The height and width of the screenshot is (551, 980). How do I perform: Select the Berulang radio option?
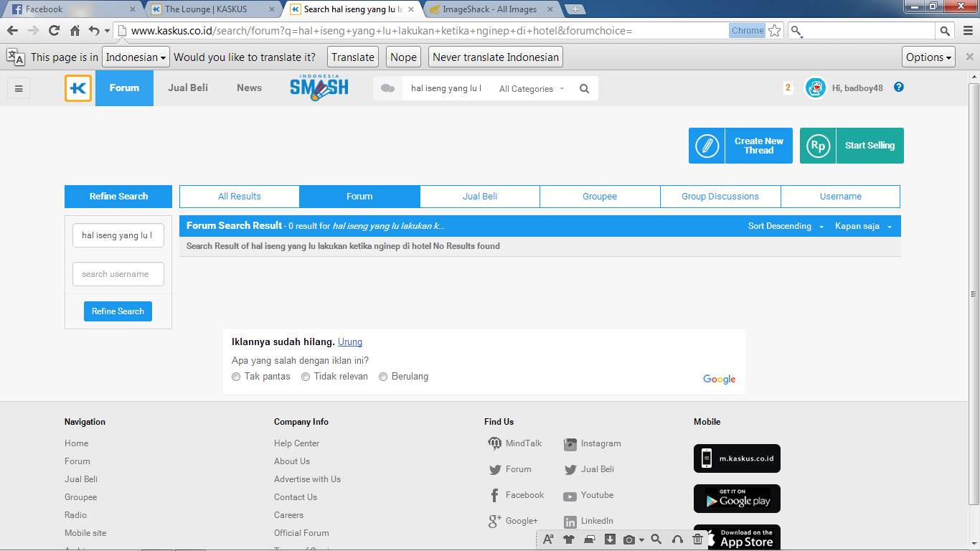pyautogui.click(x=383, y=377)
